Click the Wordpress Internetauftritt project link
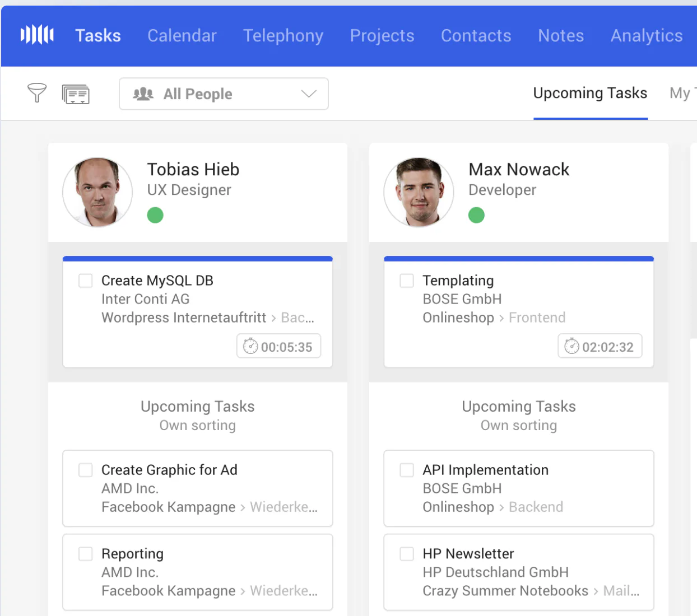 183,318
